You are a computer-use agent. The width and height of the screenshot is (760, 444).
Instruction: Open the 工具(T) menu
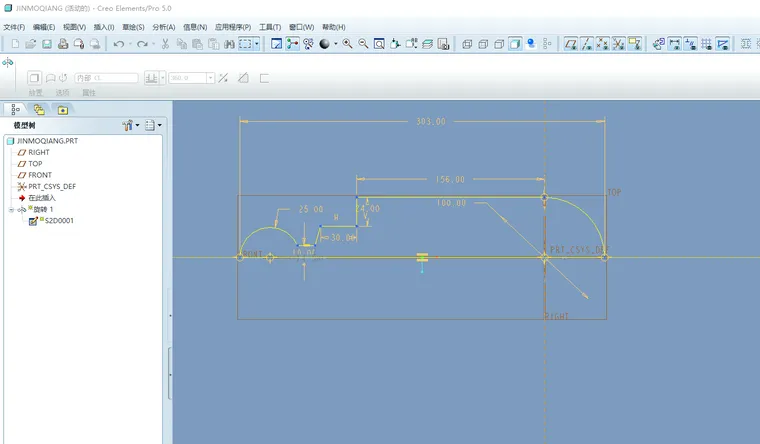270,27
